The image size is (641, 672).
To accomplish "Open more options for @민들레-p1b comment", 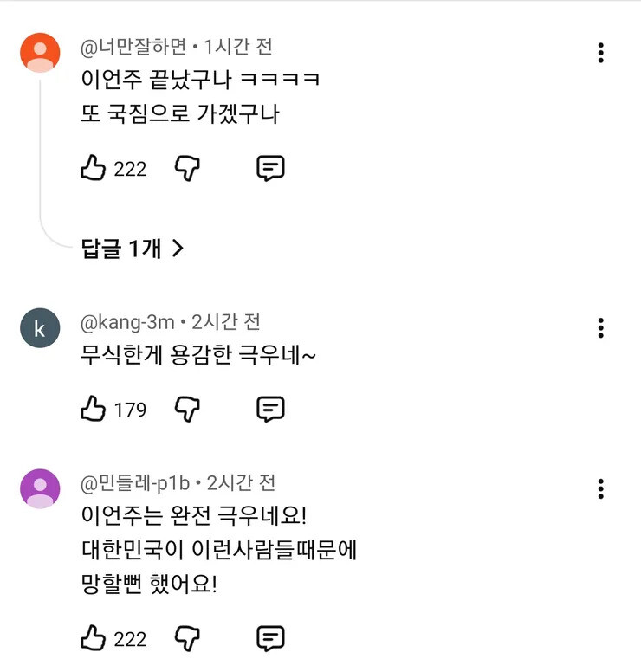I will click(x=600, y=488).
